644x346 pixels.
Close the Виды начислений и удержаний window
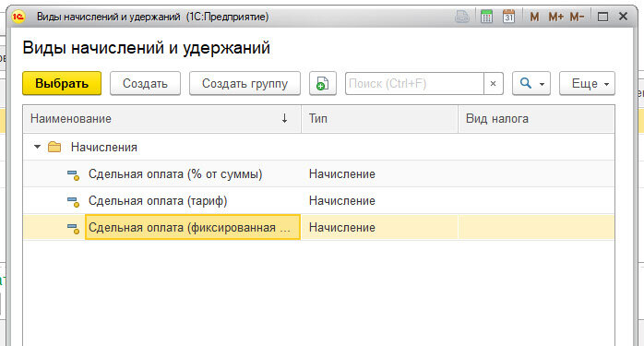click(623, 17)
